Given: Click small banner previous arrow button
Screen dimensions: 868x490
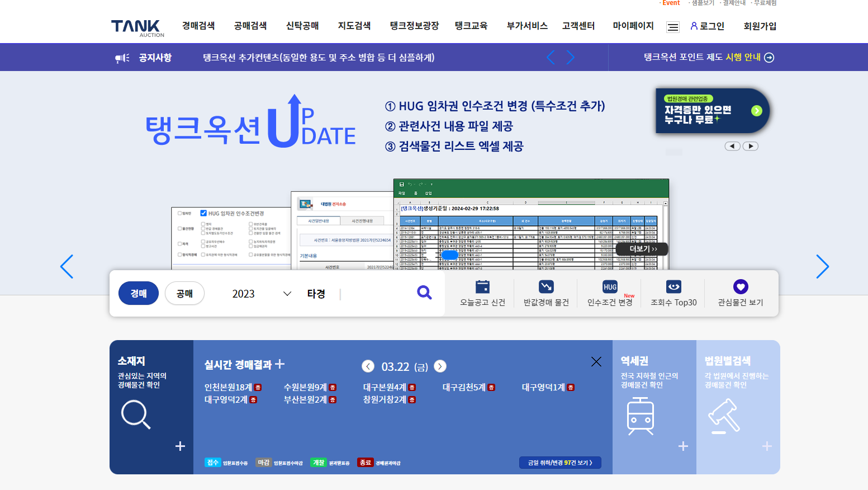Looking at the screenshot, I should point(732,146).
